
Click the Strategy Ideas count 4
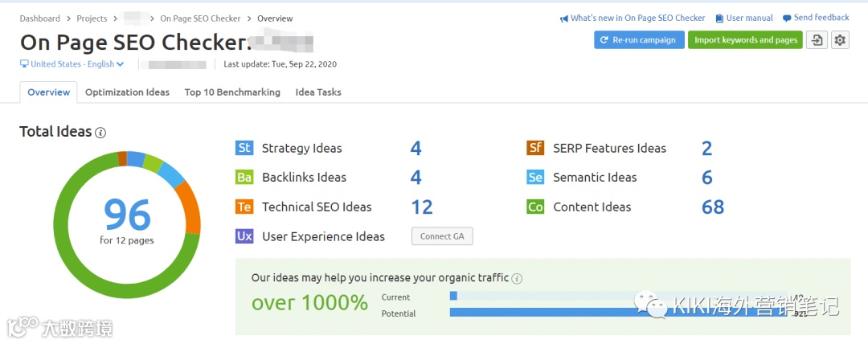[416, 149]
